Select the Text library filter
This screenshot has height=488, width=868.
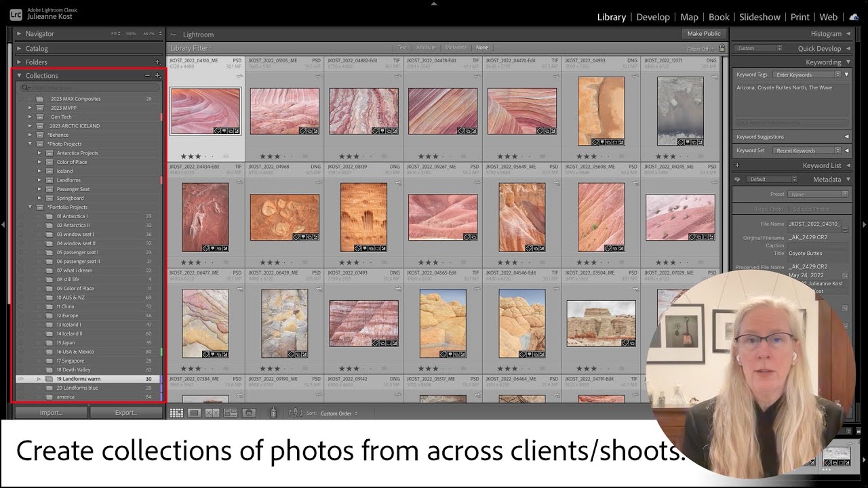pyautogui.click(x=402, y=47)
